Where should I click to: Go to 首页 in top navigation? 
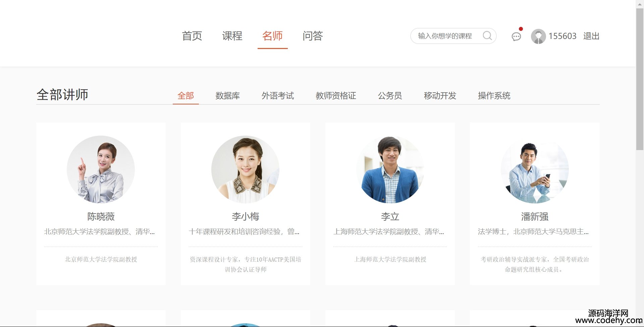(192, 36)
